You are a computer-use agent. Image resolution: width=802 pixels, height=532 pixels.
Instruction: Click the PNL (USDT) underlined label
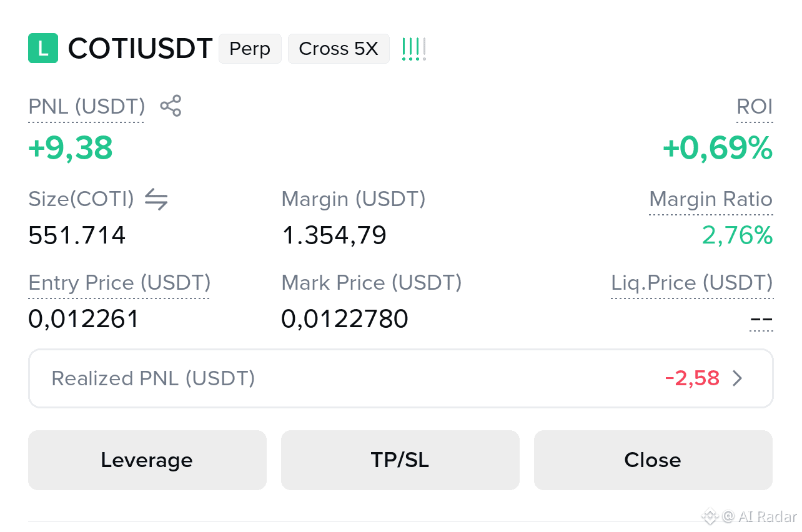[x=87, y=107]
